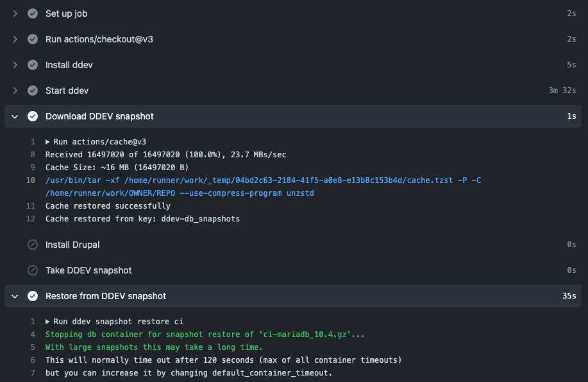Click line number 5 in restore log
The width and height of the screenshot is (588, 382).
(x=32, y=347)
